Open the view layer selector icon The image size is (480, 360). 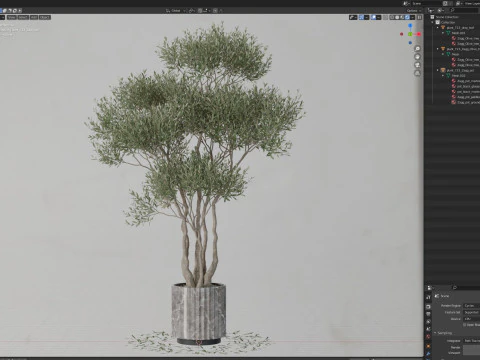[x=459, y=4]
